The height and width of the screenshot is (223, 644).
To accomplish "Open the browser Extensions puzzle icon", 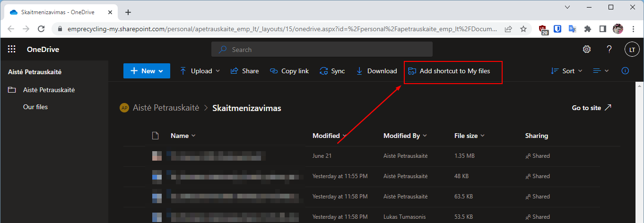I will click(588, 29).
